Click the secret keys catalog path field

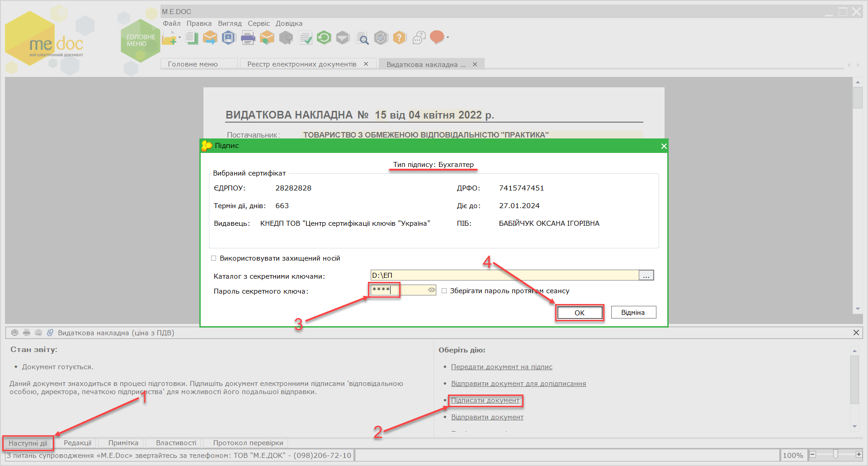tap(505, 275)
